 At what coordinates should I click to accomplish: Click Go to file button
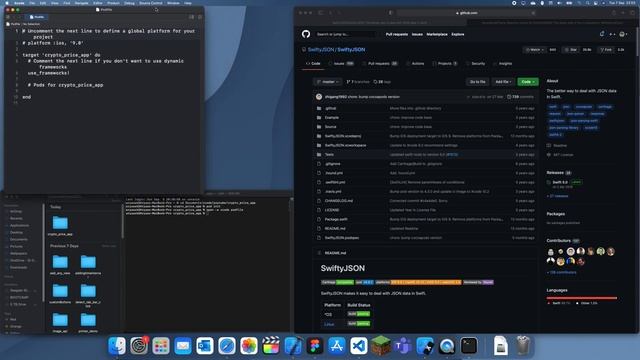pyautogui.click(x=478, y=82)
